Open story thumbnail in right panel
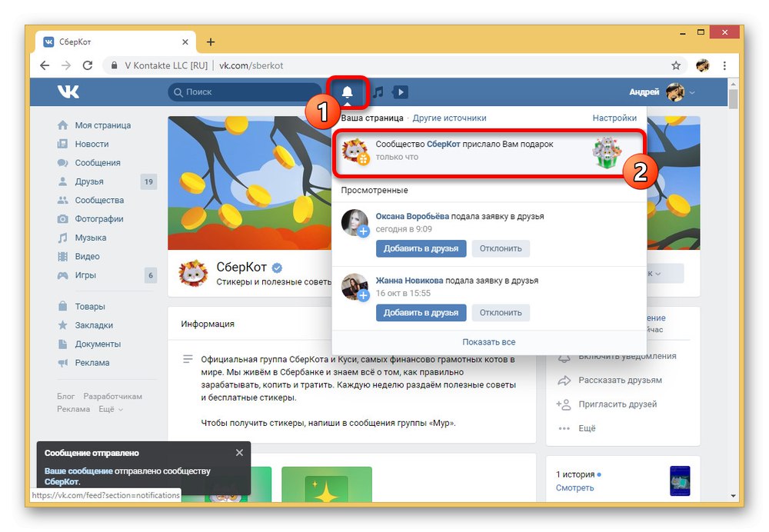Viewport: 769px width, 532px height. point(680,480)
